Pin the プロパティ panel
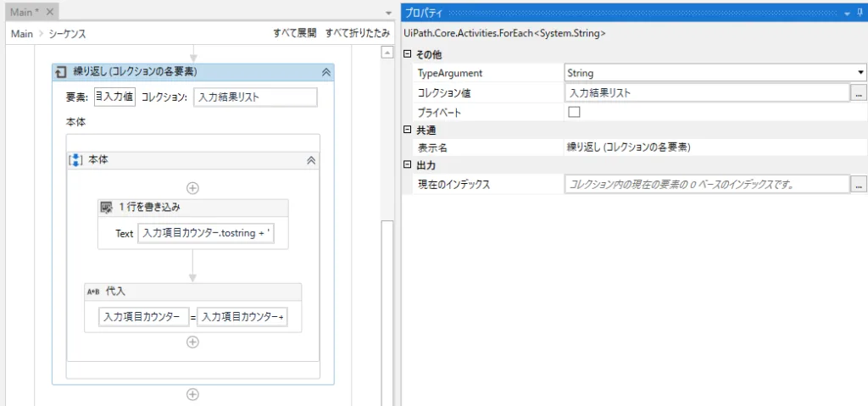 (858, 12)
